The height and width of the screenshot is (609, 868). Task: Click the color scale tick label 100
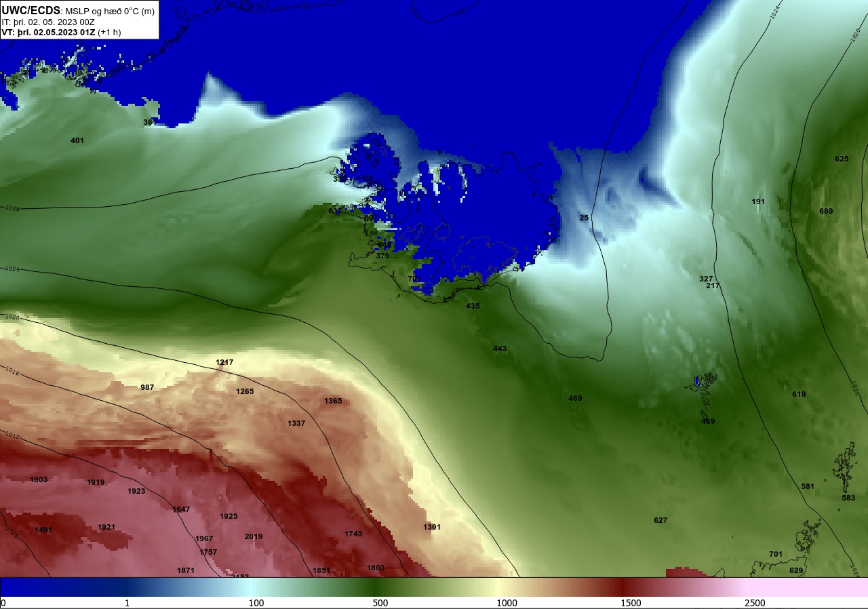click(256, 603)
